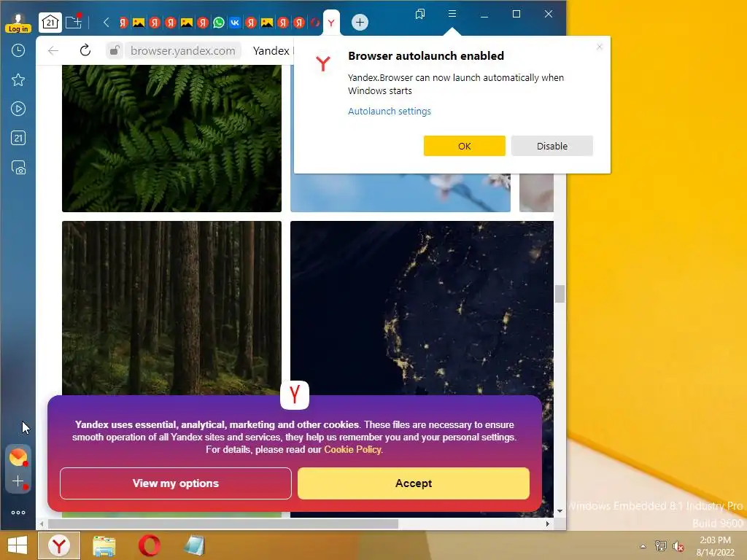
Task: Switch to the WhatsApp tab
Action: [219, 23]
